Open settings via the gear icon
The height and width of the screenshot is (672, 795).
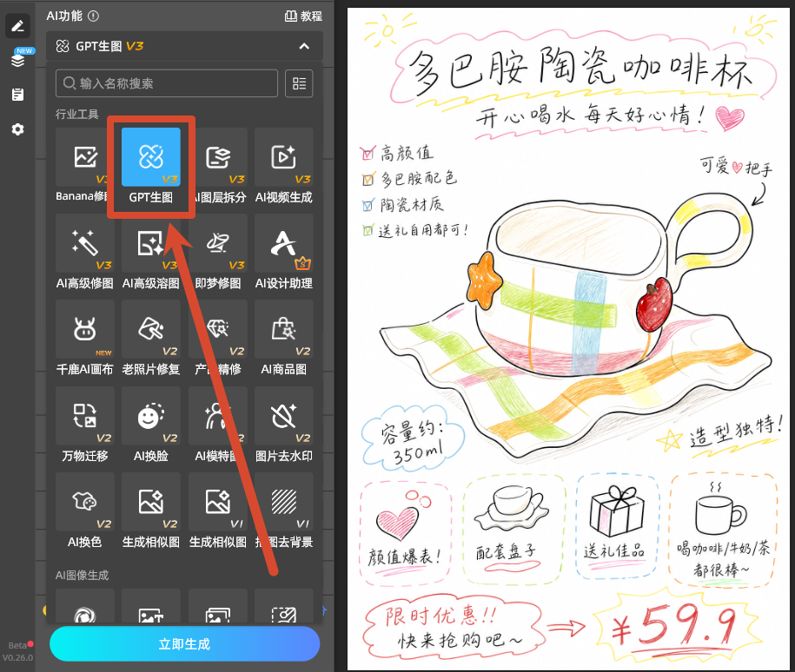click(17, 129)
